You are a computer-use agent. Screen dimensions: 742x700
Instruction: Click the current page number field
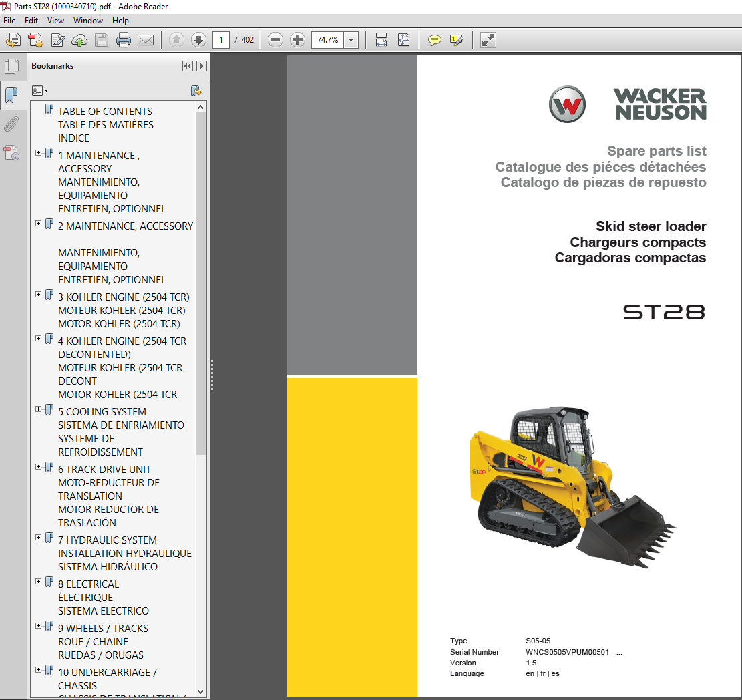[x=221, y=40]
